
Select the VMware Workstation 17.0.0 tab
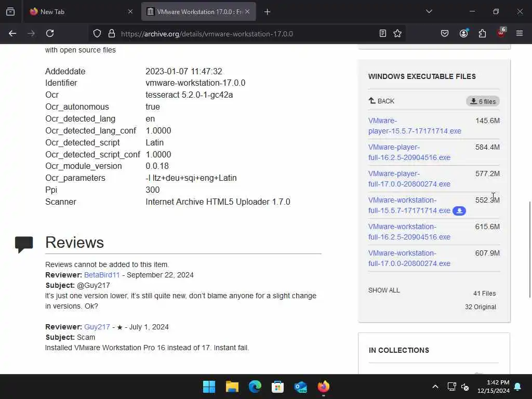click(198, 11)
